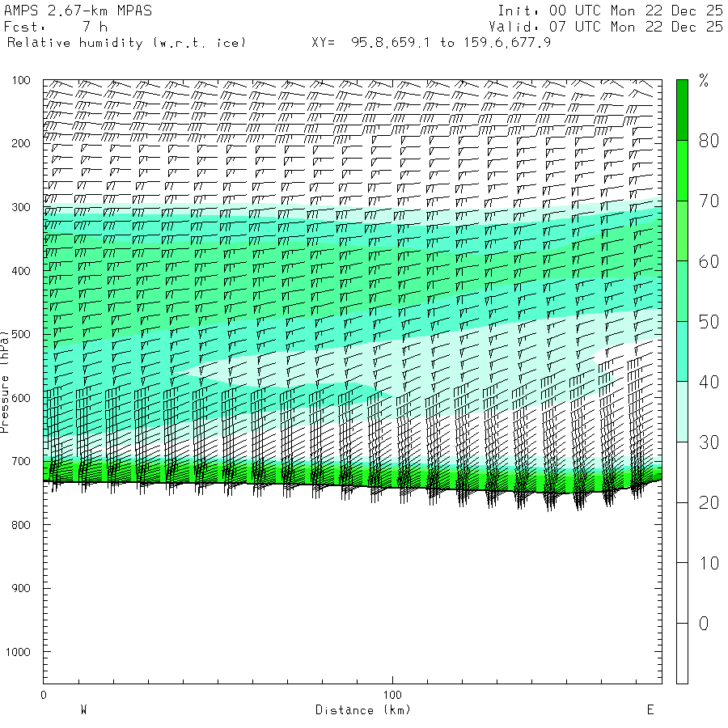Click the 30 colorbar label

pyautogui.click(x=709, y=442)
